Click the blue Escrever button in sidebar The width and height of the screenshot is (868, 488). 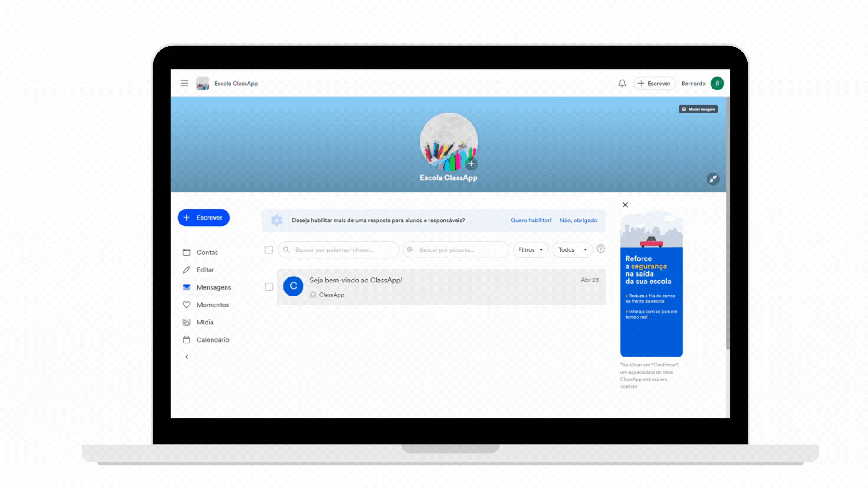click(203, 217)
